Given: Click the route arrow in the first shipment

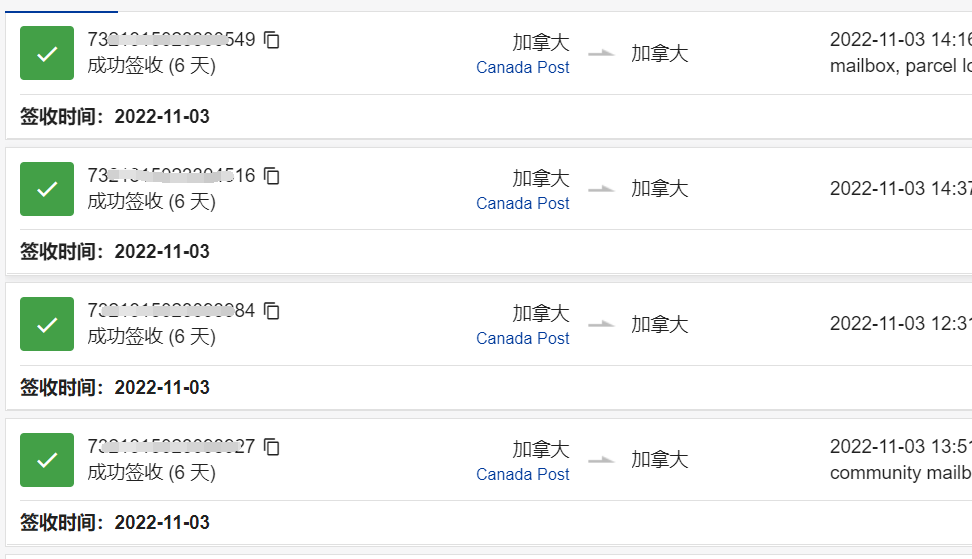Looking at the screenshot, I should pos(601,53).
